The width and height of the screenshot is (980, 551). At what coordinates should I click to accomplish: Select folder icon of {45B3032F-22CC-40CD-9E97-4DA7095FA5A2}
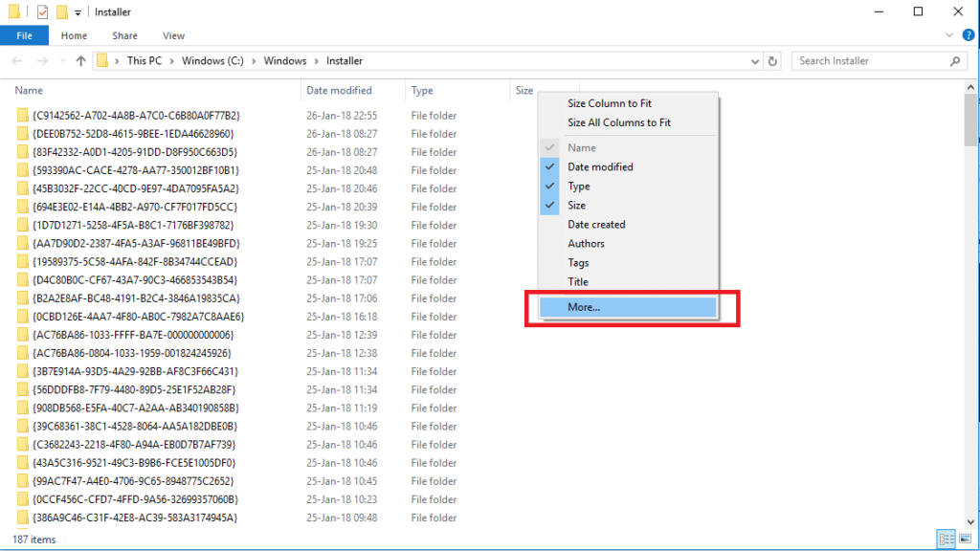23,188
